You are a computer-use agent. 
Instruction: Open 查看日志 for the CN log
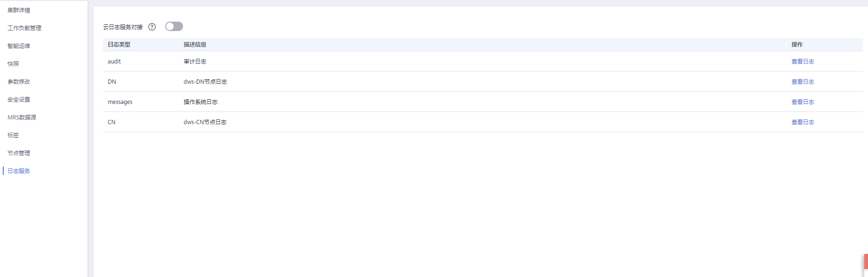coord(803,122)
